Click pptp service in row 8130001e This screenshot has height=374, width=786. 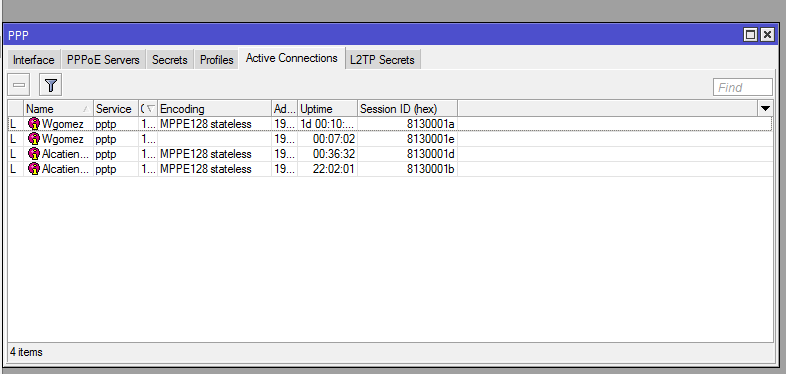(x=106, y=139)
